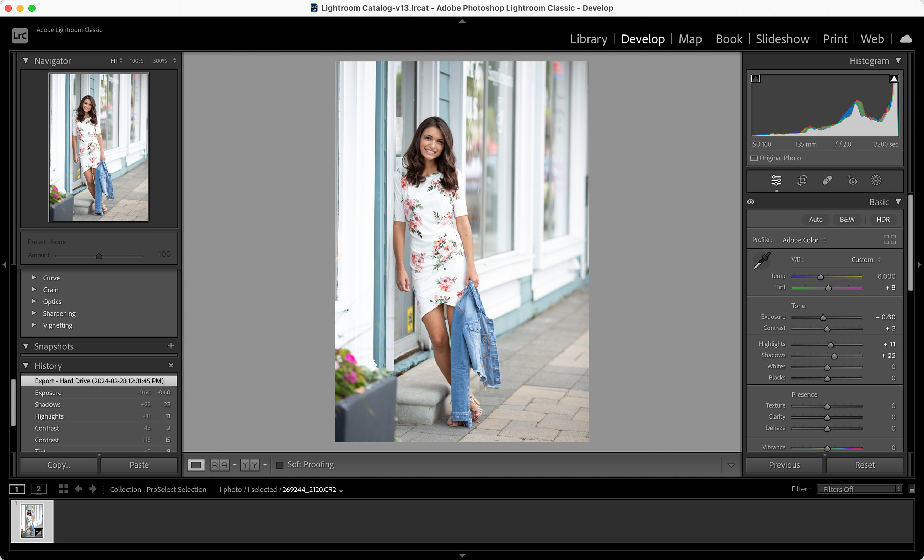
Task: Toggle the Basic panel eye visibility
Action: (x=750, y=202)
